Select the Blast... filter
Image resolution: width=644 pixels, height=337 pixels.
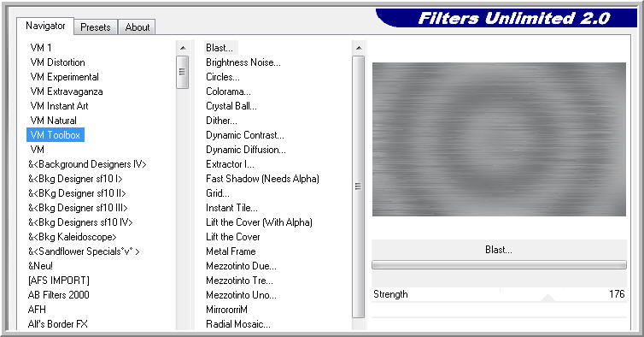(220, 48)
